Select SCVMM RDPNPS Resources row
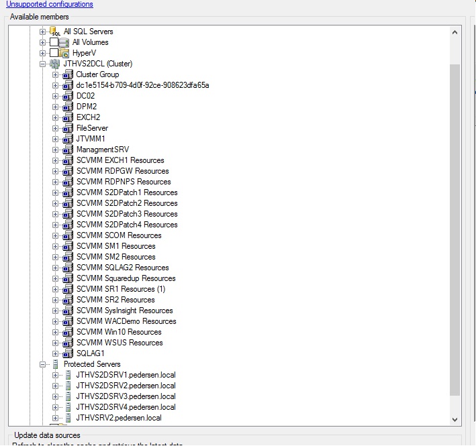 [x=124, y=182]
